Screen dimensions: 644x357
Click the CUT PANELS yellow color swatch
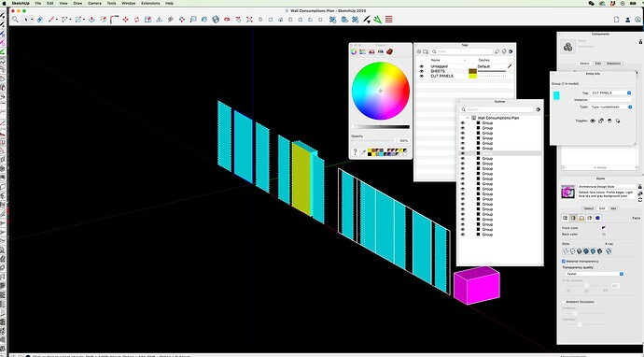472,76
